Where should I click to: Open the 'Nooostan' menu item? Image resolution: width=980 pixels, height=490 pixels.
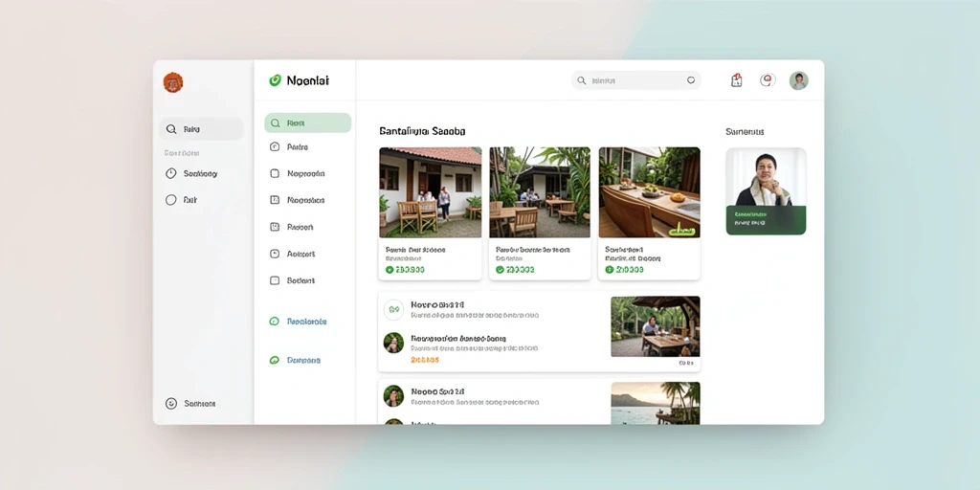pos(305,201)
